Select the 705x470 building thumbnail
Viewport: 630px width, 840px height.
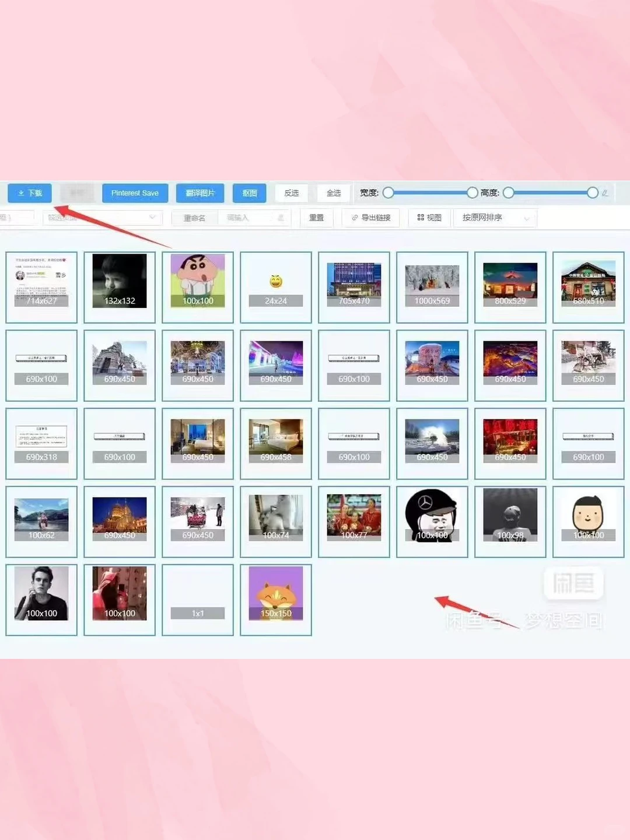[x=354, y=287]
